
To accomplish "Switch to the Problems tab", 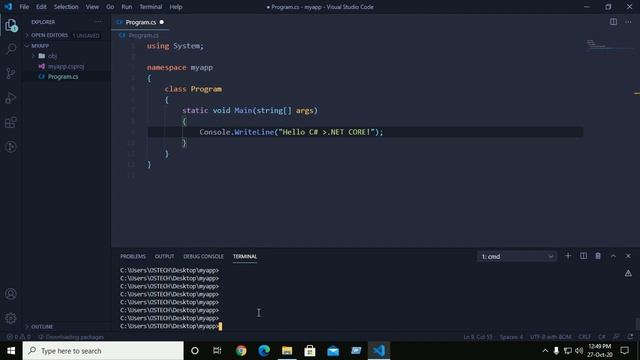I will click(133, 256).
